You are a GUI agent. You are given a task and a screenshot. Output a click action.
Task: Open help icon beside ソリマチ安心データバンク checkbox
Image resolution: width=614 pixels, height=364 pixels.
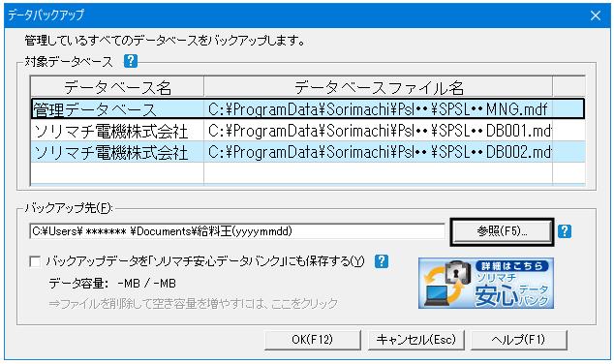pyautogui.click(x=382, y=261)
